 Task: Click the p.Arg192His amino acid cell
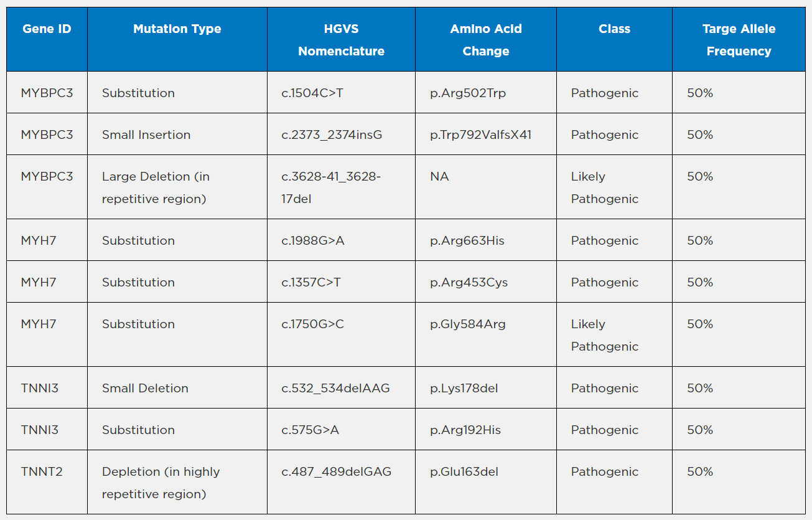click(465, 430)
